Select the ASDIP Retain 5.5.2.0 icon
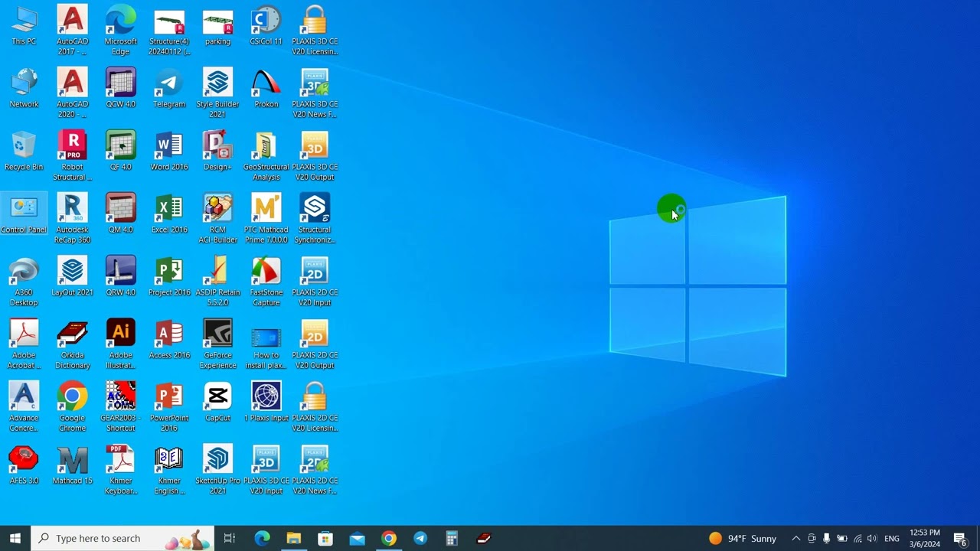Screen dimensions: 980x551 217,282
